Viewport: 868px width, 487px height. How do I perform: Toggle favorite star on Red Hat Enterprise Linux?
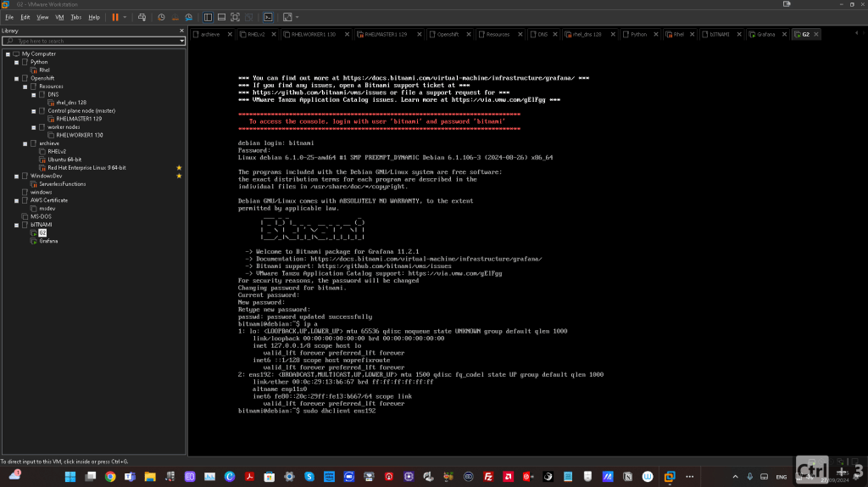pyautogui.click(x=179, y=168)
